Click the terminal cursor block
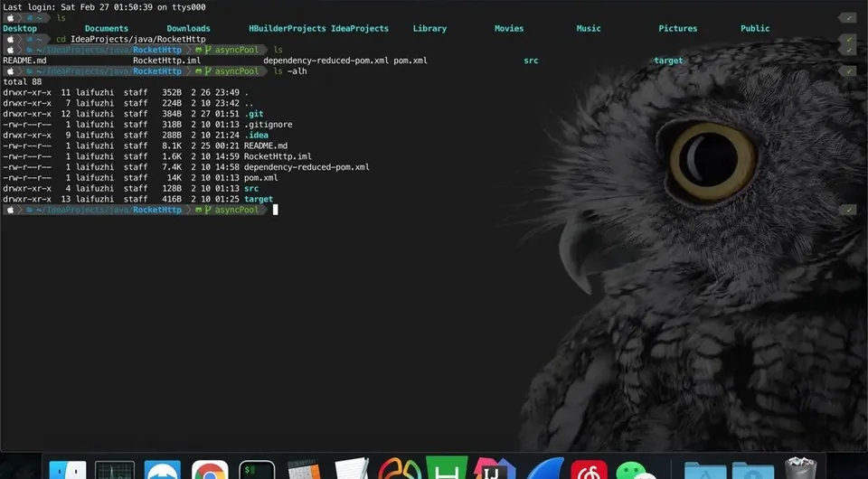The height and width of the screenshot is (479, 868). click(x=276, y=210)
